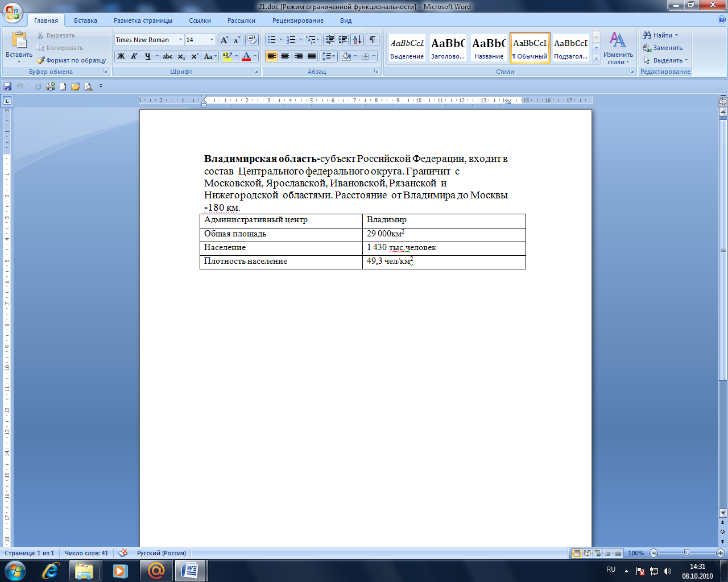The width and height of the screenshot is (728, 582).
Task: Click Format Painter (Формат по образцу)
Action: [x=72, y=60]
